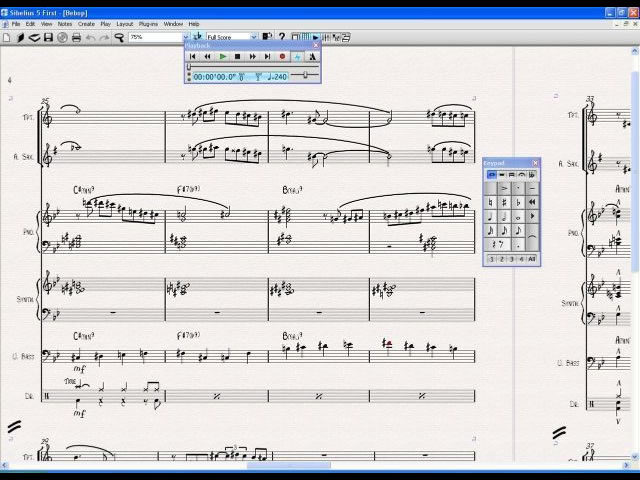Click the Stop button in Playback panel
The width and height of the screenshot is (640, 480).
[237, 57]
